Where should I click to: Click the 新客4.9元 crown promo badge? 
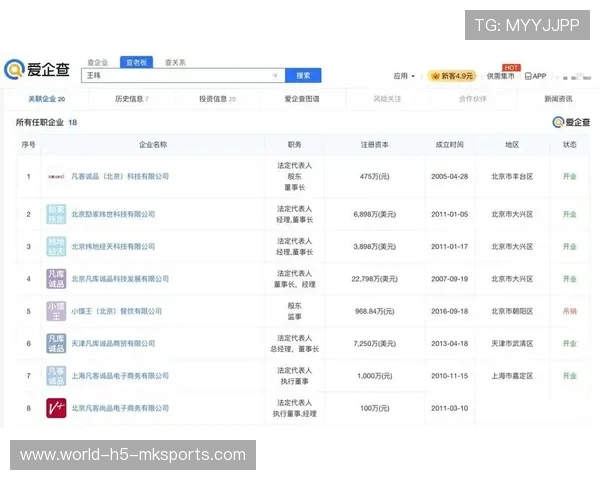click(452, 76)
